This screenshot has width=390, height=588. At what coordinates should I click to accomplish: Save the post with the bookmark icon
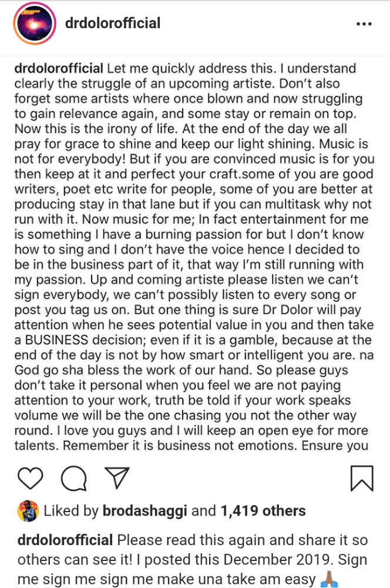coord(362,477)
